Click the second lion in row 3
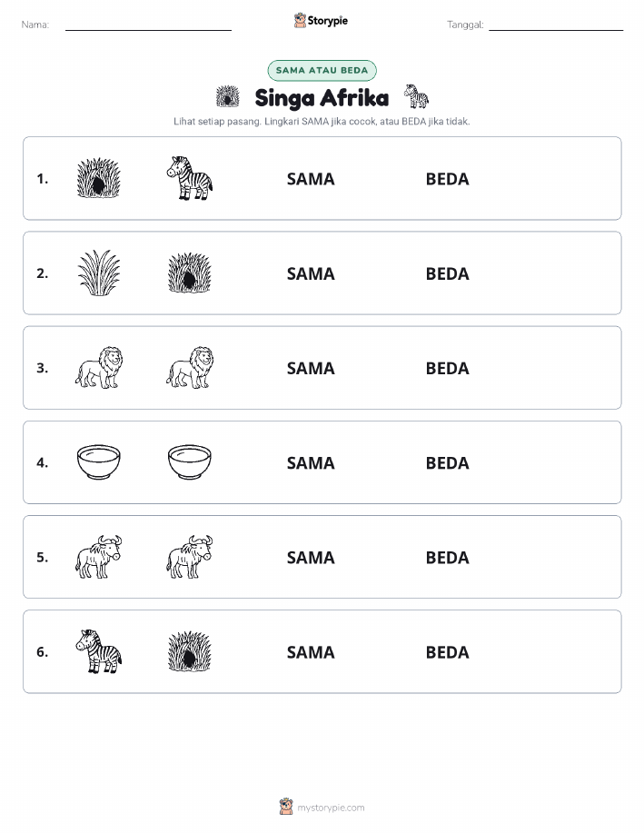 click(190, 367)
